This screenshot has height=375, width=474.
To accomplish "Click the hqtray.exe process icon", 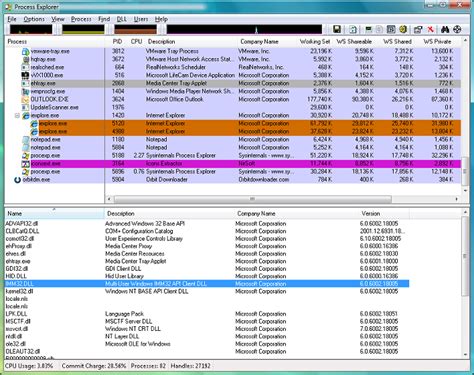I will tap(25, 60).
